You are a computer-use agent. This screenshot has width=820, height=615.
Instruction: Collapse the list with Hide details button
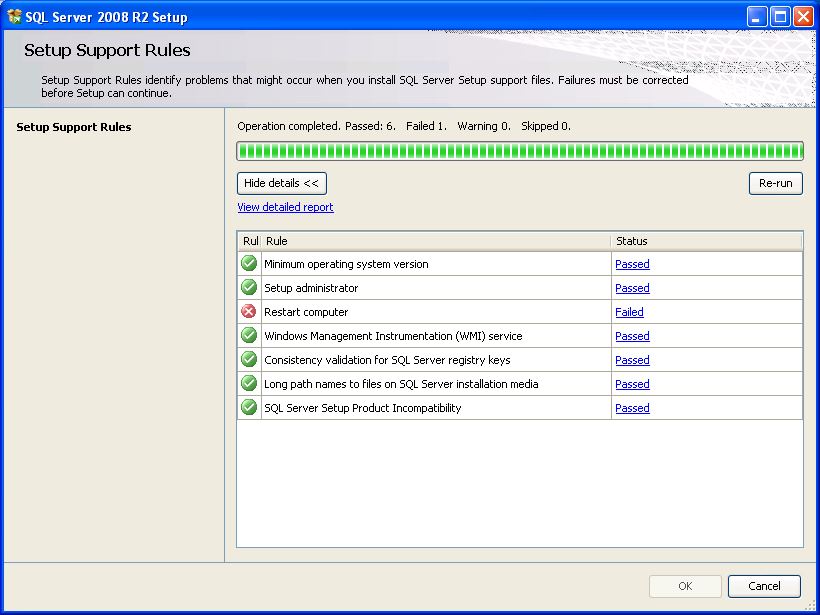282,184
